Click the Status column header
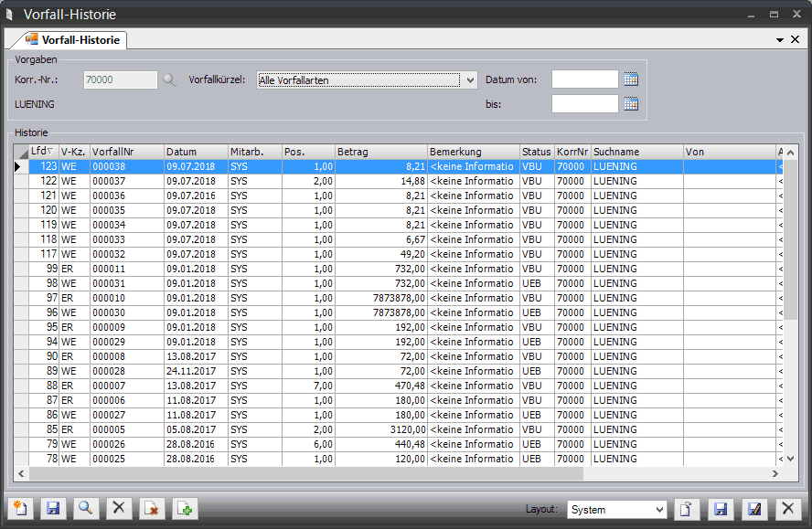812x529 pixels. 536,152
